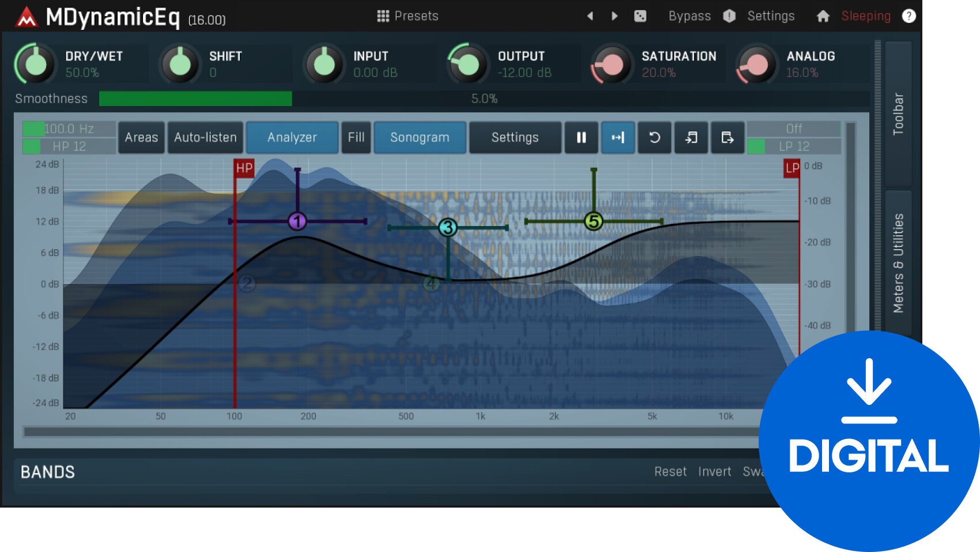Click the export settings icon
This screenshot has height=552, width=980.
pyautogui.click(x=728, y=137)
